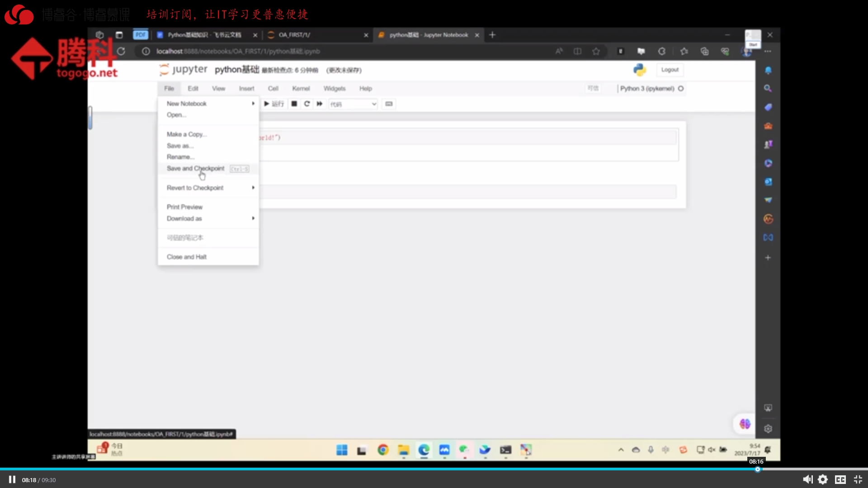Image resolution: width=868 pixels, height=488 pixels.
Task: Open the Kernel menu
Action: pyautogui.click(x=301, y=89)
